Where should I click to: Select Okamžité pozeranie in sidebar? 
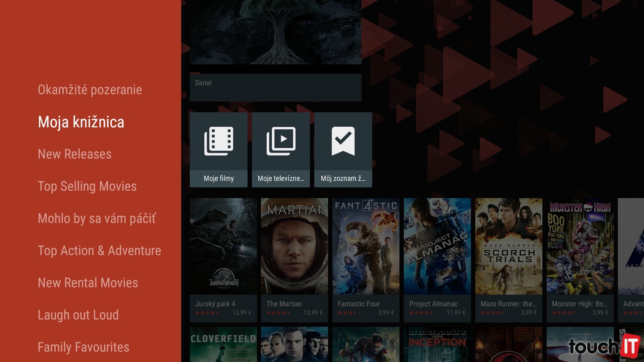pos(90,90)
